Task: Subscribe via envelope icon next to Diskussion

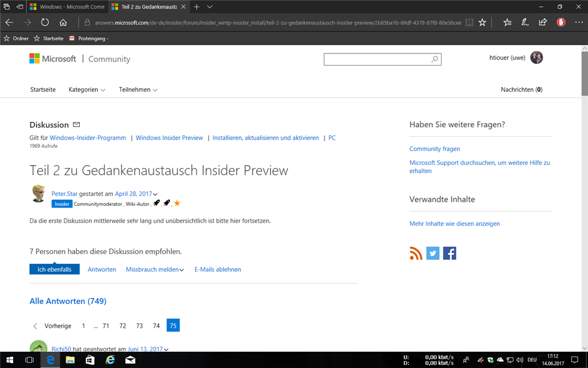Action: pyautogui.click(x=76, y=124)
